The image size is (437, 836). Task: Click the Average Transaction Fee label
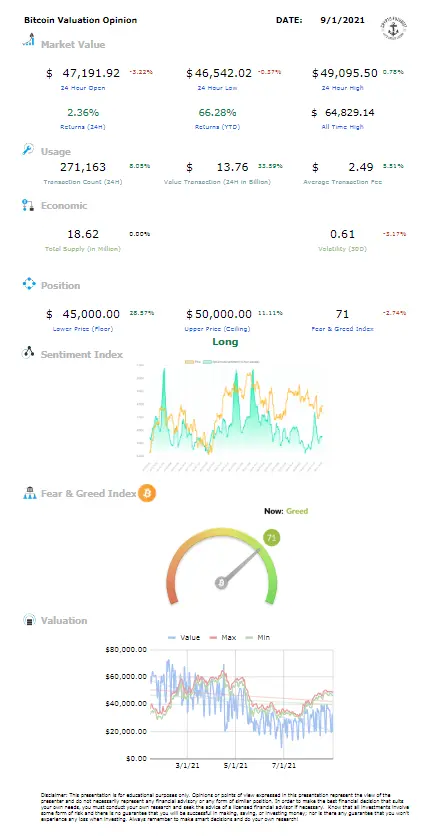tap(343, 182)
